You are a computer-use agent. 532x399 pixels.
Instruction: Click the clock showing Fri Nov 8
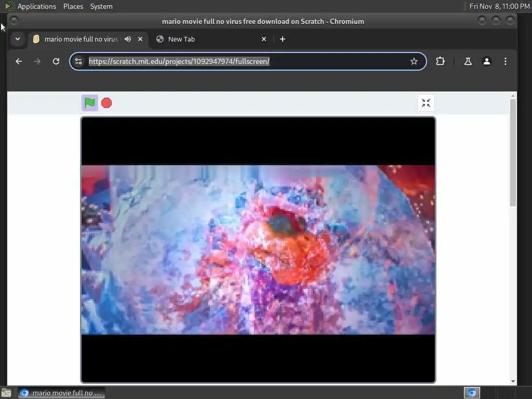pyautogui.click(x=499, y=6)
